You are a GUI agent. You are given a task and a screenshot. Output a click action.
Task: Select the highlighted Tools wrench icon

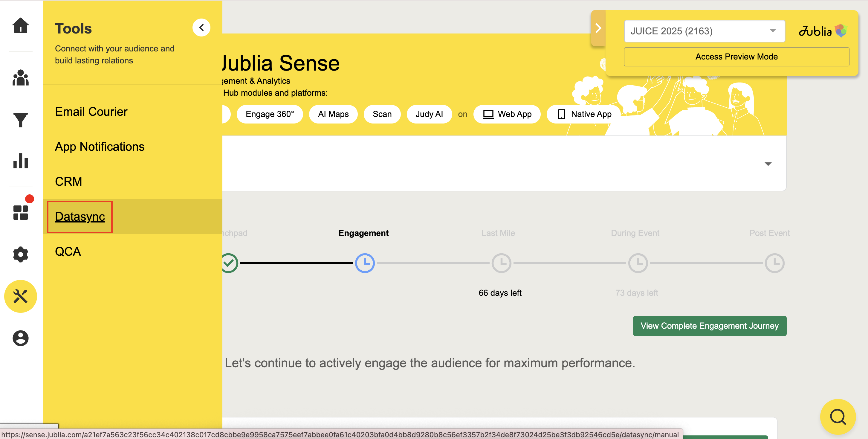(21, 296)
